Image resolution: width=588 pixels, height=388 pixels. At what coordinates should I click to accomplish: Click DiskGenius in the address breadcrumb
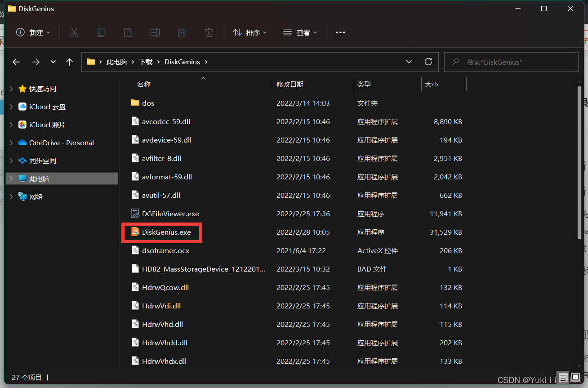182,62
